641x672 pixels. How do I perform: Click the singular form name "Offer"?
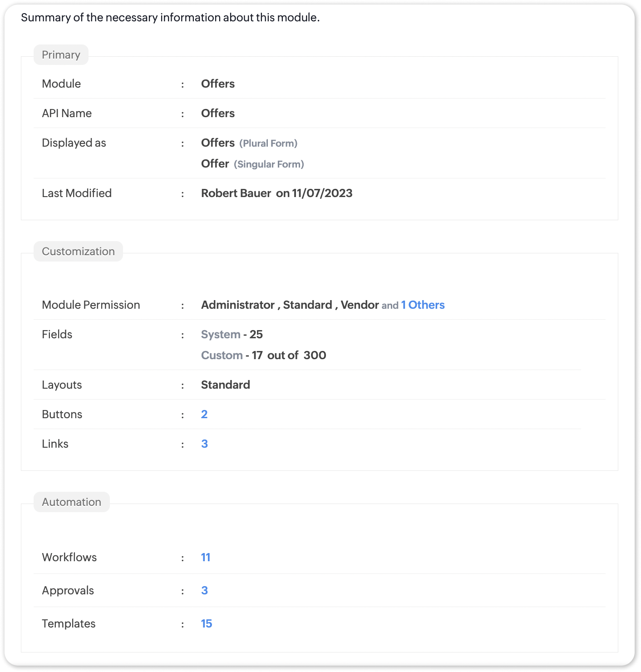(x=215, y=164)
